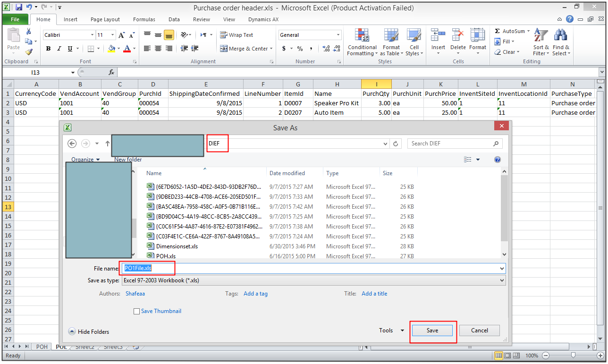608x364 pixels.
Task: Click the Percent Style icon
Action: click(x=300, y=49)
